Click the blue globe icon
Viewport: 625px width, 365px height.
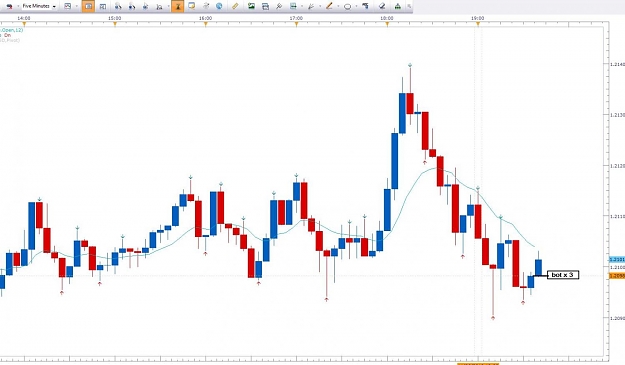[x=219, y=6]
